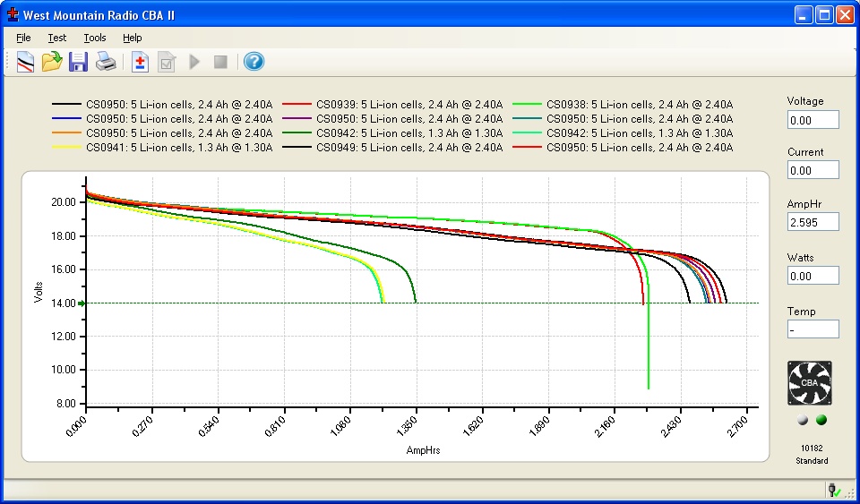Screen dimensions: 860x504
Task: Click the grayed-out checkmark page toolbar icon
Action: [167, 62]
